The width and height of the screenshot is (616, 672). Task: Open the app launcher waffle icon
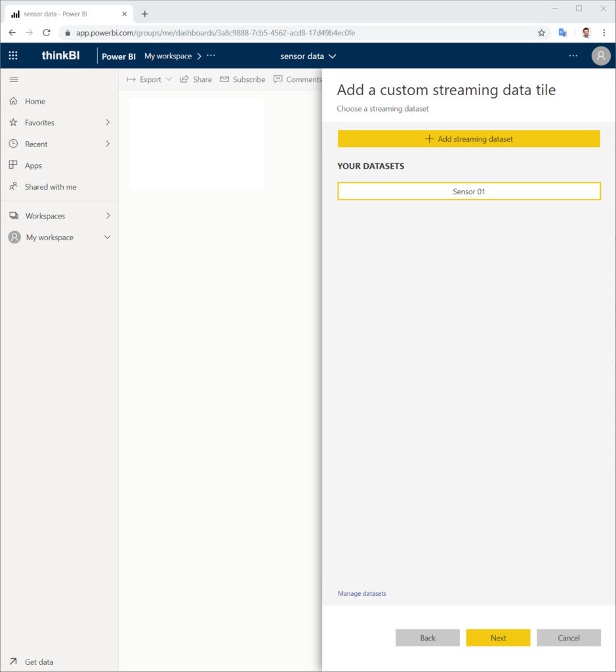(13, 56)
